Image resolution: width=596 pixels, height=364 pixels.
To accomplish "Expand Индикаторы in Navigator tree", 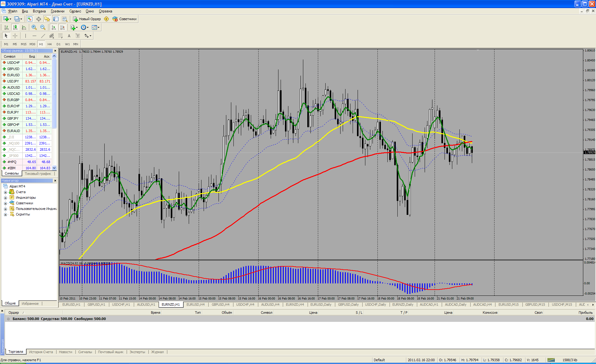I will click(5, 198).
